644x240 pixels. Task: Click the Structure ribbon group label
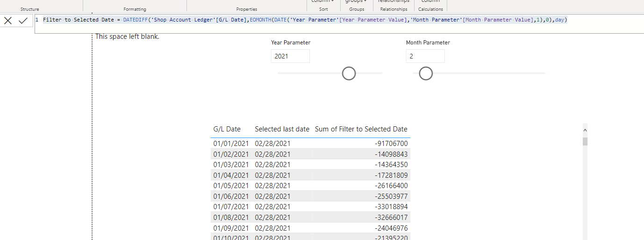coord(30,9)
